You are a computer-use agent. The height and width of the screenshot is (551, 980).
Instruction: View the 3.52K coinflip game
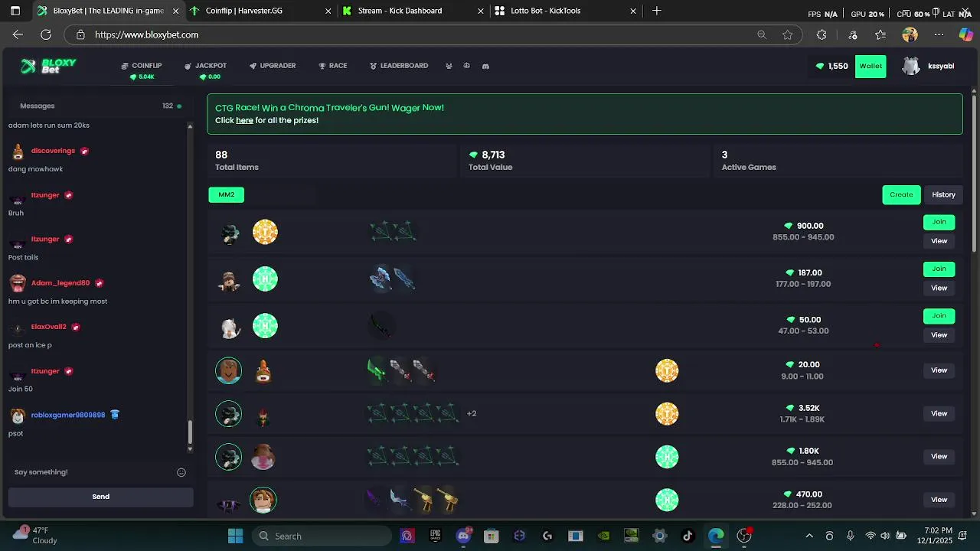pos(939,413)
